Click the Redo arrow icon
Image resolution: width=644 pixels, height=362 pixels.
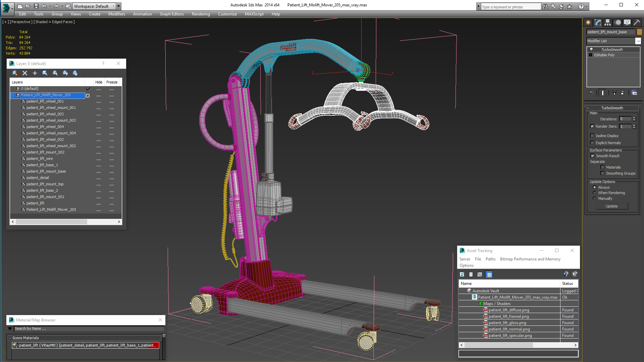56,6
